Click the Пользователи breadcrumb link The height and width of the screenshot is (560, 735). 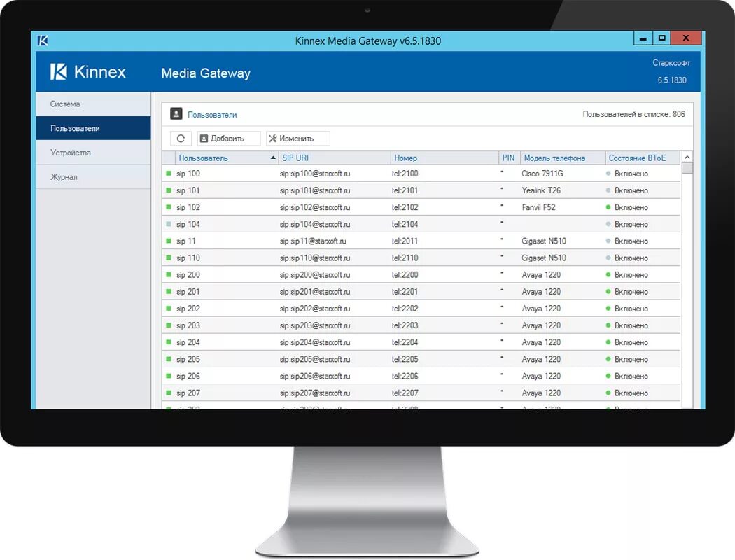[212, 114]
